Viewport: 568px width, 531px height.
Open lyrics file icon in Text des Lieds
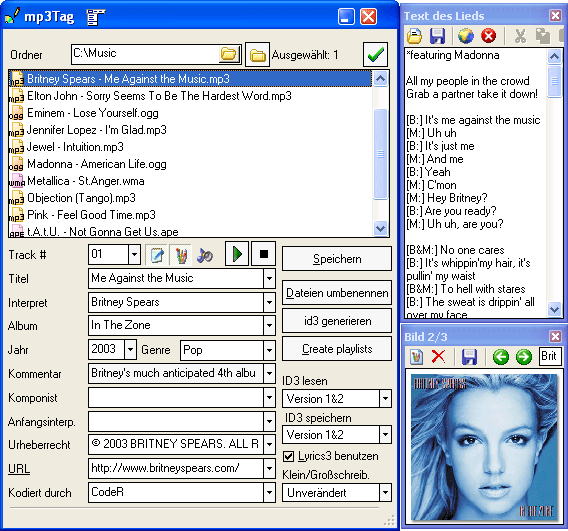414,36
